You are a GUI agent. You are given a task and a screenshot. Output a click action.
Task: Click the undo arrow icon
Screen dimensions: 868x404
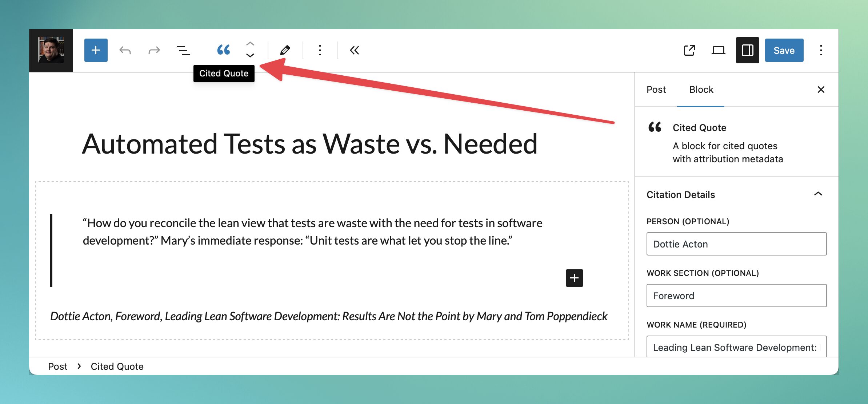click(125, 50)
